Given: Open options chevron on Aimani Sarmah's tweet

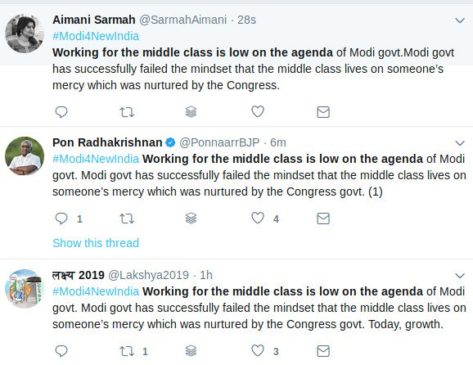Looking at the screenshot, I should (x=460, y=20).
